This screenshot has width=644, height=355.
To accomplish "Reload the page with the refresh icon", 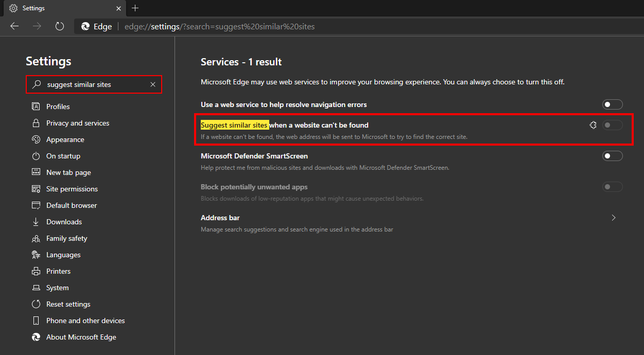I will [60, 26].
